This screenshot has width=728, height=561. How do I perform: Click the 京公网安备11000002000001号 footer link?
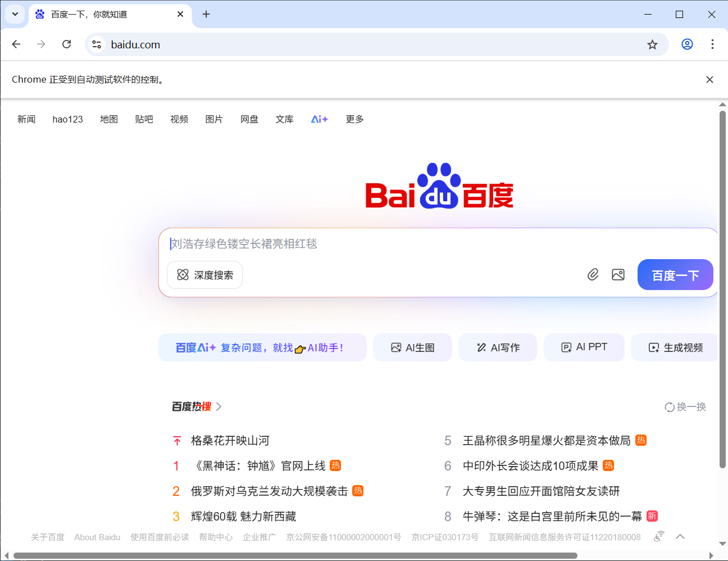344,537
